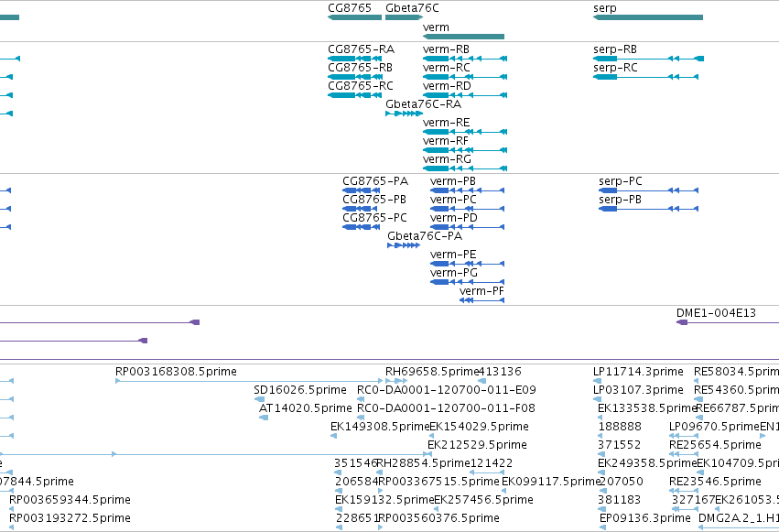Select the EK249358.5prime EST label
The image size is (779, 532).
click(x=648, y=464)
